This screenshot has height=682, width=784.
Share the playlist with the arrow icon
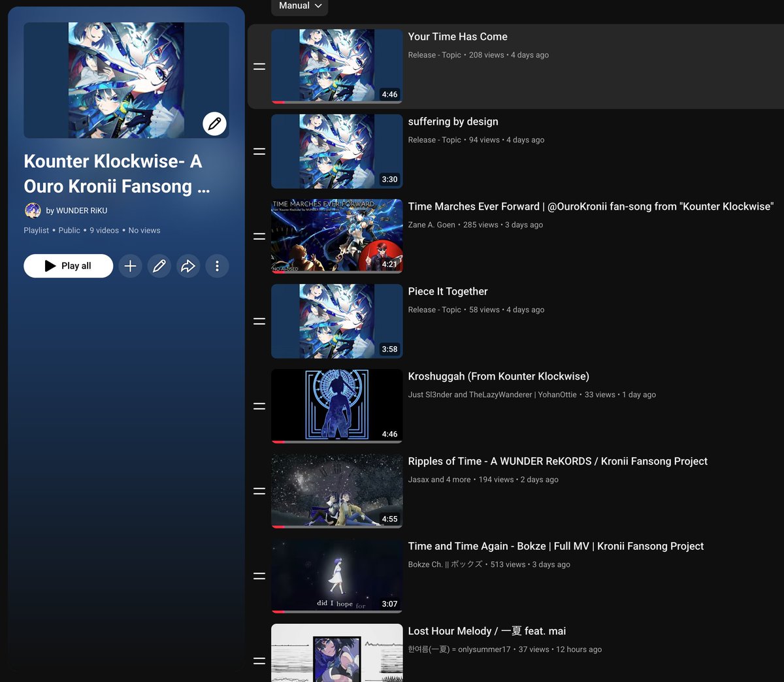tap(188, 266)
